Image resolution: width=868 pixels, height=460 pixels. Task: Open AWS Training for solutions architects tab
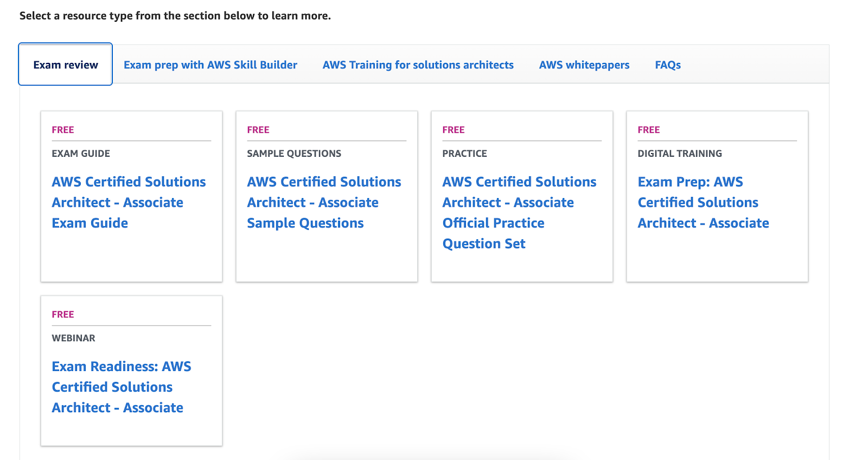coord(418,65)
